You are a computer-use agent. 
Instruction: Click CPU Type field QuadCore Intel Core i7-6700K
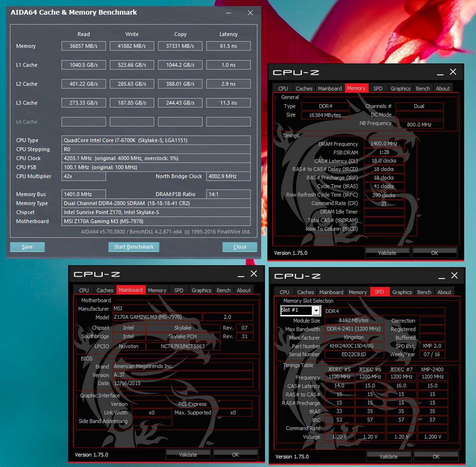coord(156,140)
